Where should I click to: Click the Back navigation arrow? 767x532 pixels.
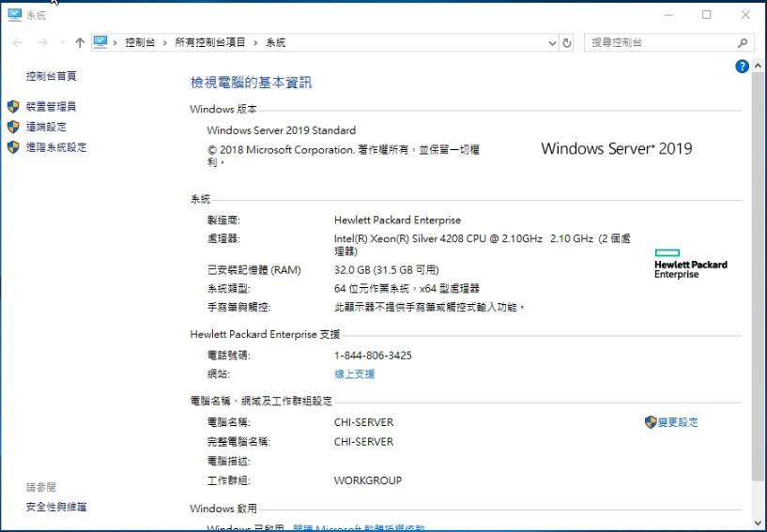click(18, 43)
